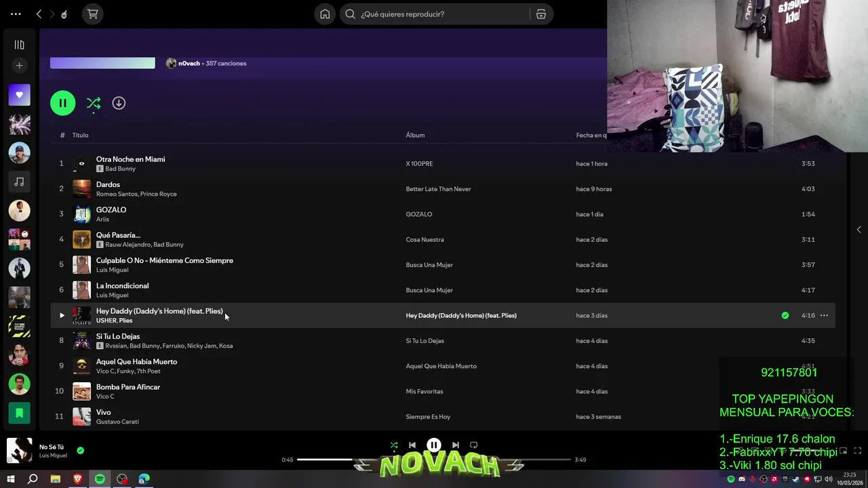Open album Mis Favoritas
The image size is (868, 488).
(425, 391)
